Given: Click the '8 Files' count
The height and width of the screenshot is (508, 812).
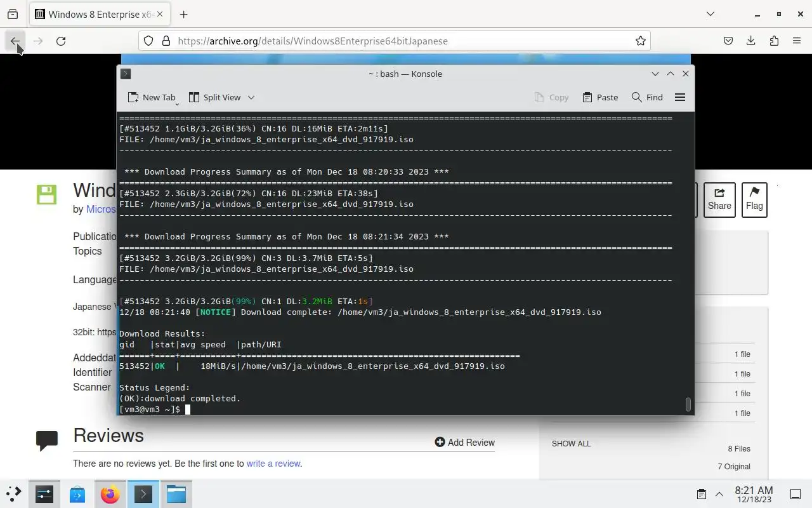Looking at the screenshot, I should pyautogui.click(x=739, y=448).
